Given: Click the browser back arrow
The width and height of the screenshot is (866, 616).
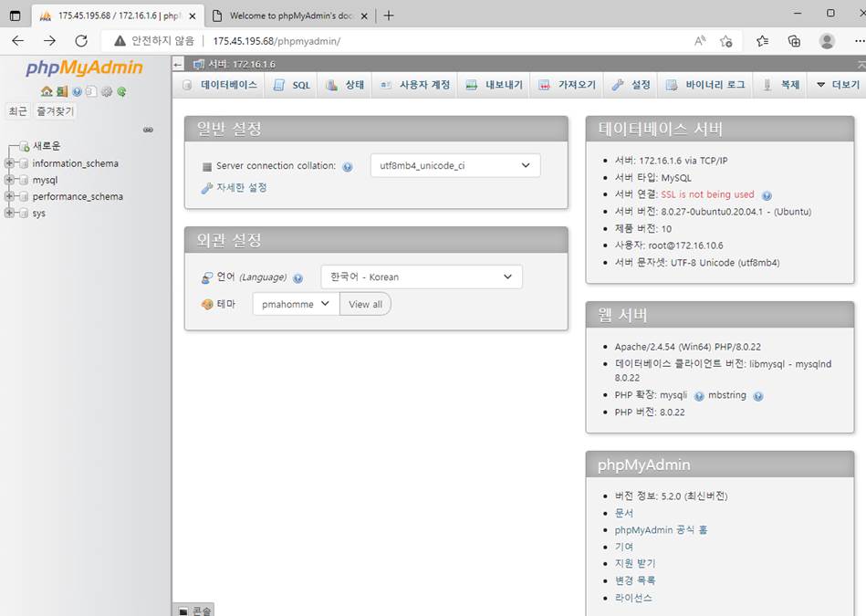Looking at the screenshot, I should pyautogui.click(x=17, y=41).
